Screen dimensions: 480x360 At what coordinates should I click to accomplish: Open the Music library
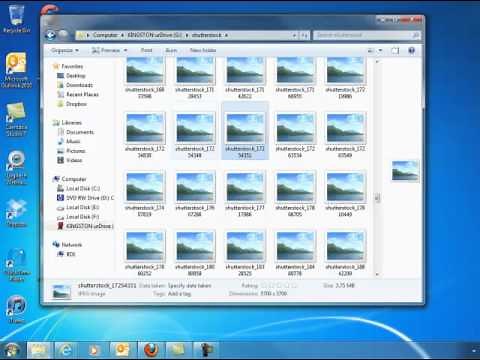(73, 141)
